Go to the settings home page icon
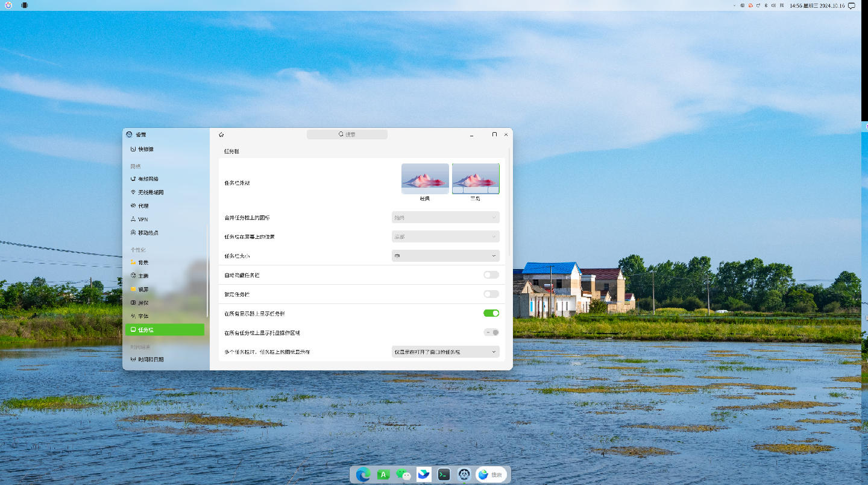Screen dimensions: 868x485 (221, 135)
